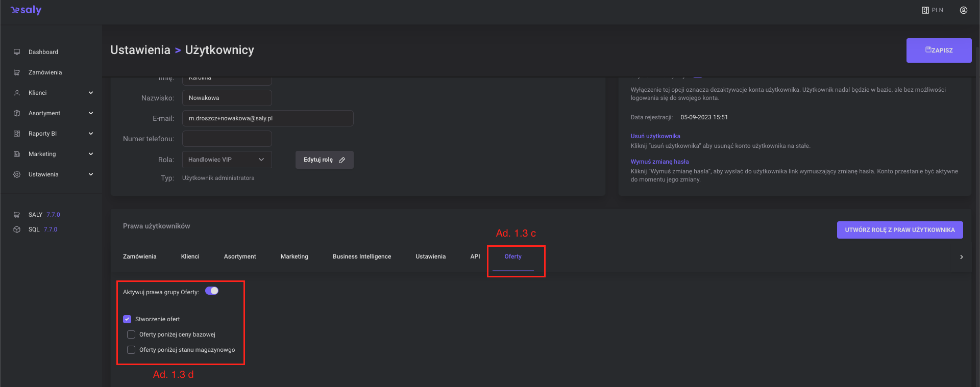Viewport: 980px width, 387px height.
Task: Open user account icon in top bar
Action: coord(963,10)
